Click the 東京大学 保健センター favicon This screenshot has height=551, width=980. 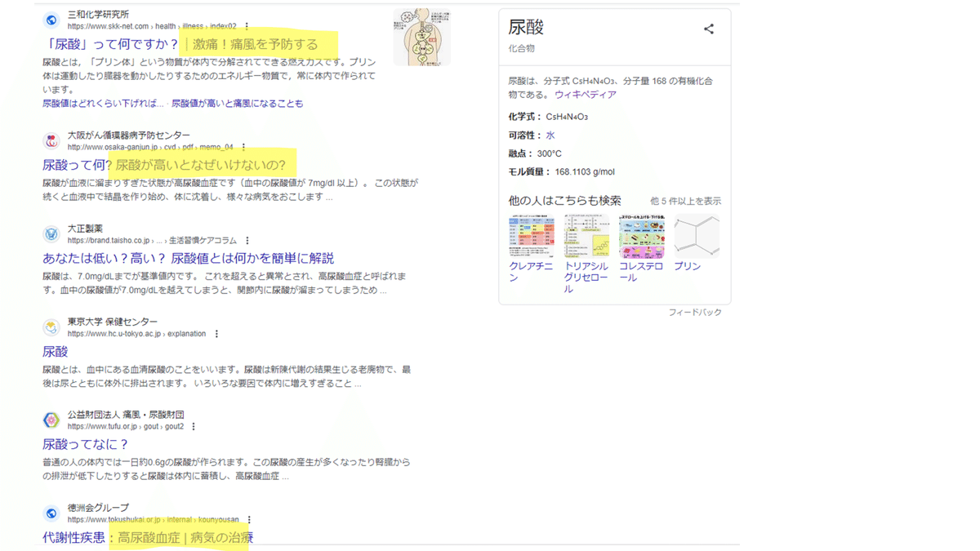tap(51, 326)
